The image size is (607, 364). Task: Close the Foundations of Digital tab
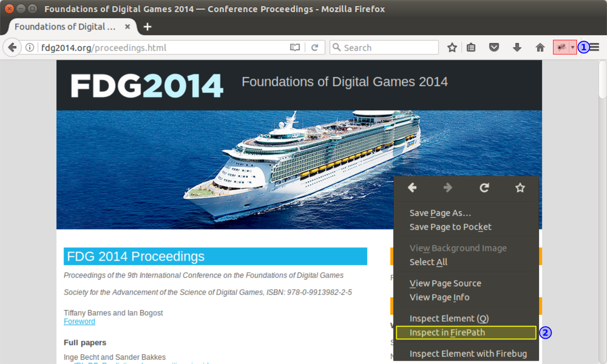click(x=127, y=27)
